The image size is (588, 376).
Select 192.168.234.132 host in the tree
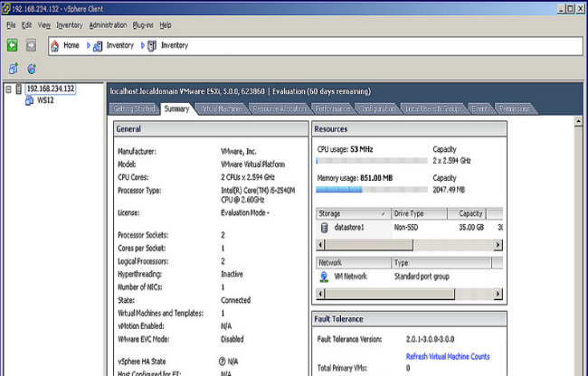tap(51, 89)
